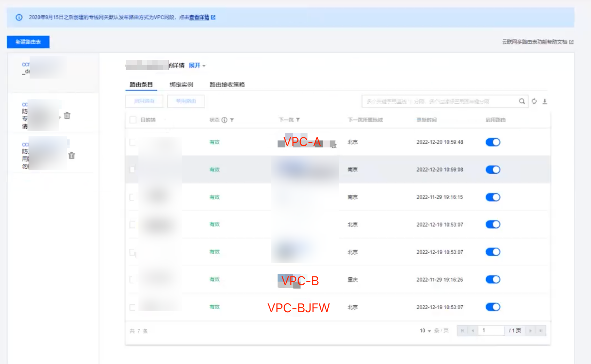The height and width of the screenshot is (364, 591).
Task: Tick the select-all checkbox in table header
Action: (133, 120)
